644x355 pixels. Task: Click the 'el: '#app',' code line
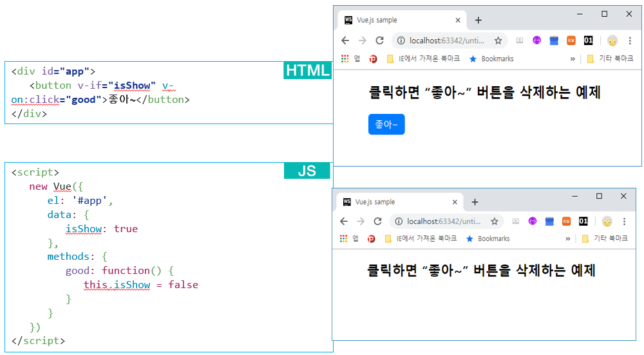click(80, 201)
